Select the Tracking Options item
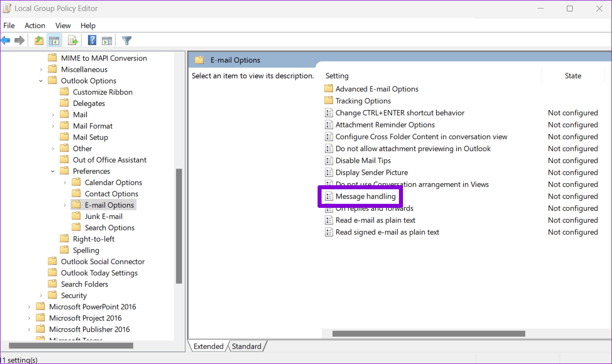 point(362,100)
